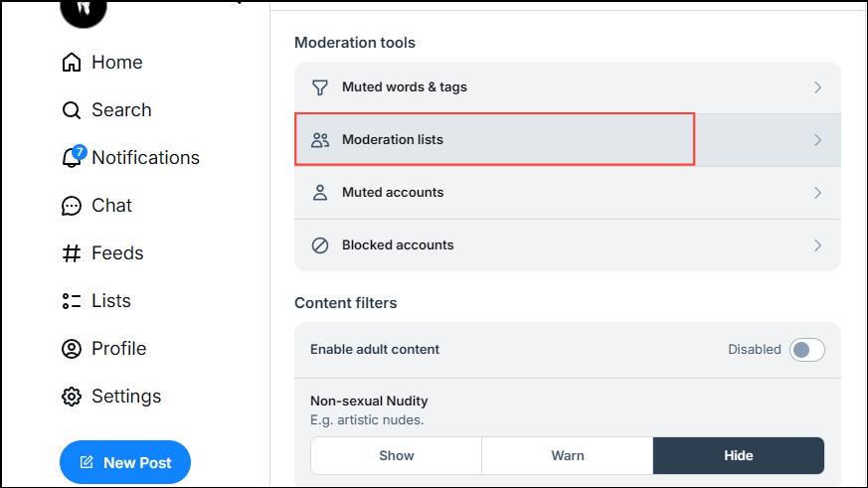Click the Profile person icon
This screenshot has width=868, height=488.
coord(72,349)
